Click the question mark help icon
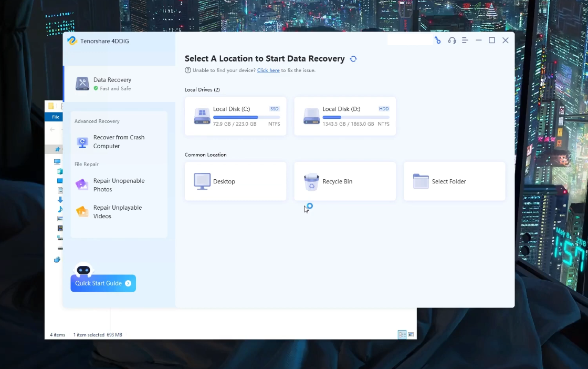 [188, 70]
